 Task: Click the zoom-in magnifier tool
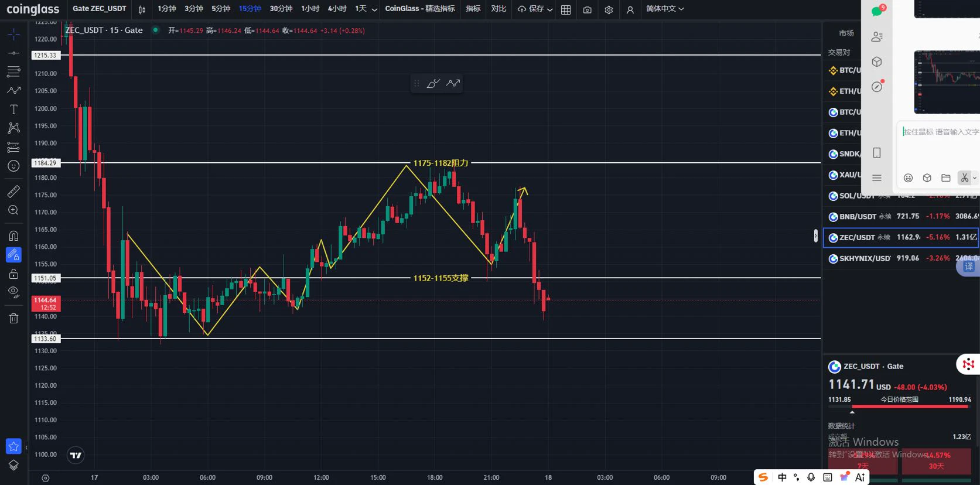point(13,210)
